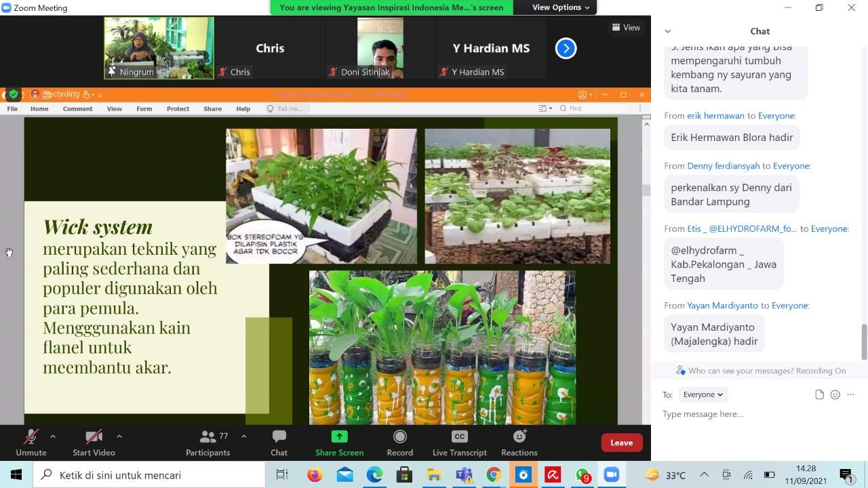Open the account icon in shared reader
This screenshot has width=868, height=488.
[583, 95]
